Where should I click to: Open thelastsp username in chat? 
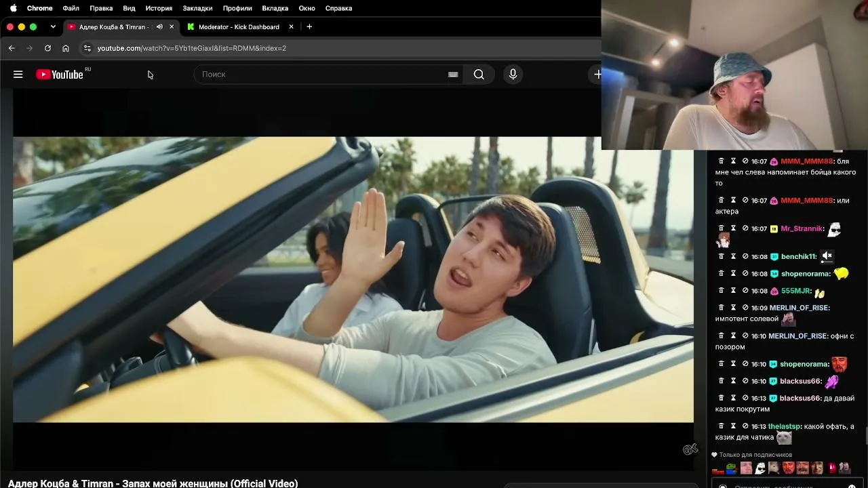pyautogui.click(x=785, y=426)
